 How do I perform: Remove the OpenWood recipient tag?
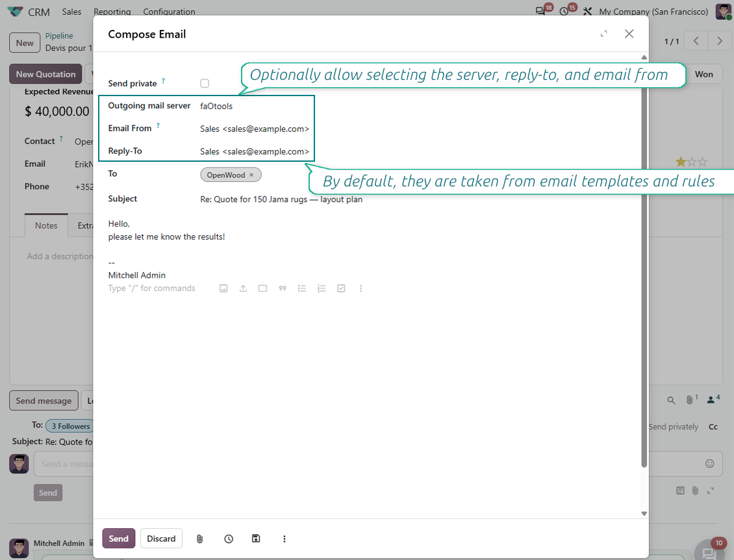(x=251, y=175)
